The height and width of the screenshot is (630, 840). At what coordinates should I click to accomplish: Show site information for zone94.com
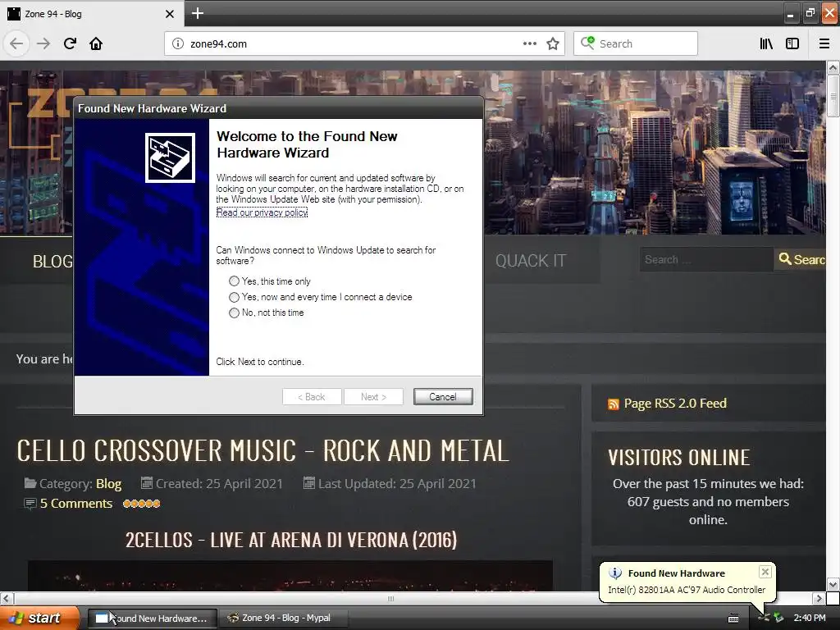coord(178,44)
